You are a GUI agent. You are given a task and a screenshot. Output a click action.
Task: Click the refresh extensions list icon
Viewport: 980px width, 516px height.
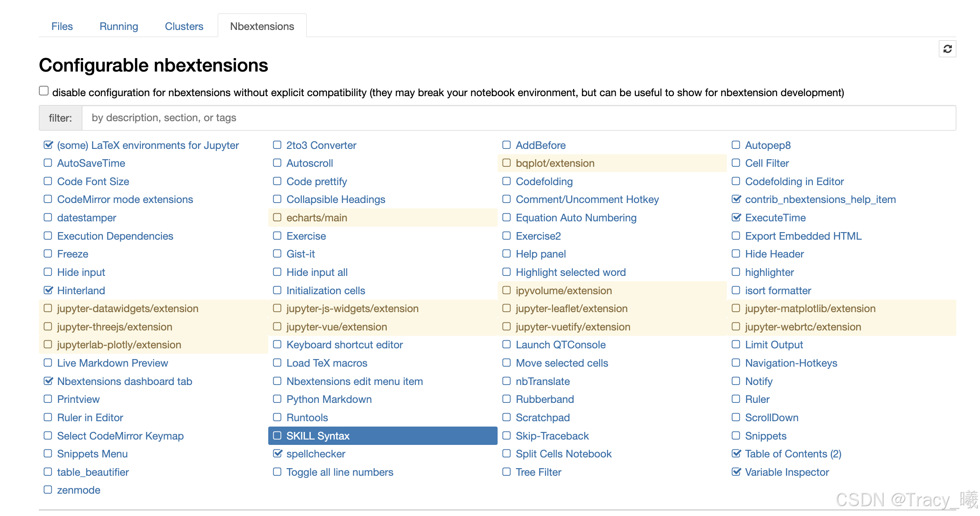tap(947, 49)
